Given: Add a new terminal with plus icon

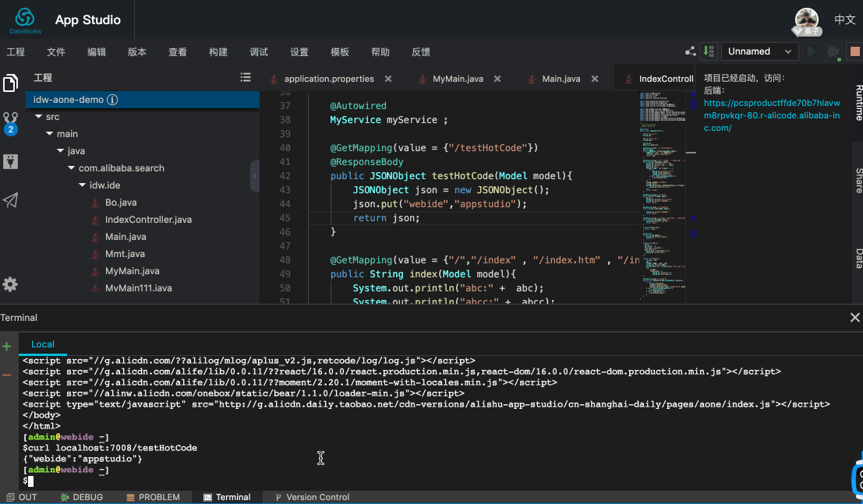Looking at the screenshot, I should coord(6,346).
